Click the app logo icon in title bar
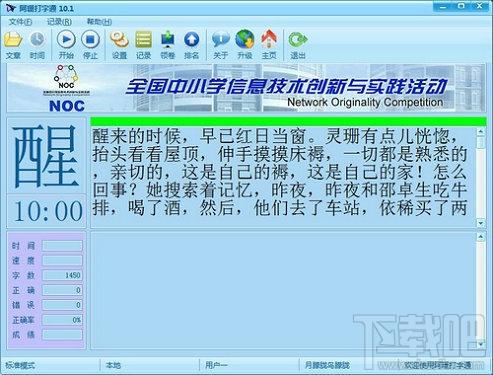Viewport: 493px width, 375px height. pos(10,8)
